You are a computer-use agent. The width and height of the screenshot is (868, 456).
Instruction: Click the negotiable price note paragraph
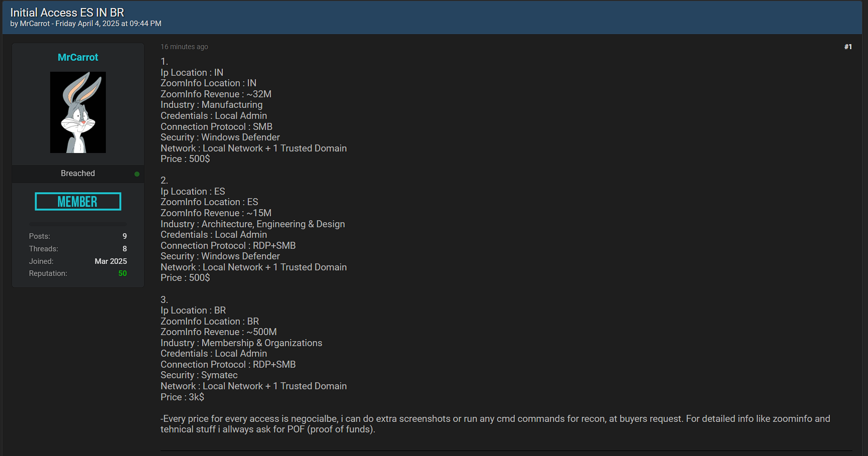click(x=495, y=424)
